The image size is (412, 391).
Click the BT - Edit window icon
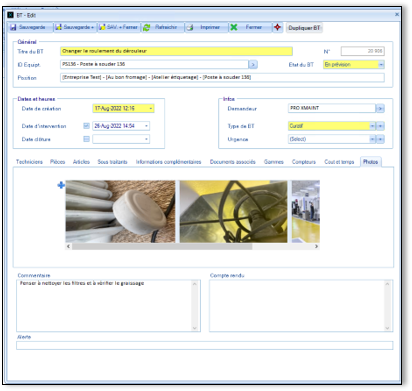tap(11, 15)
